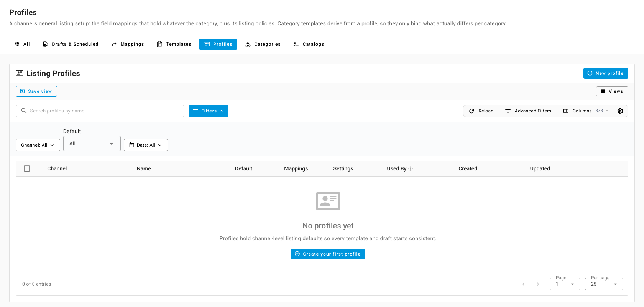
Task: Open Advanced Filters
Action: 528,111
